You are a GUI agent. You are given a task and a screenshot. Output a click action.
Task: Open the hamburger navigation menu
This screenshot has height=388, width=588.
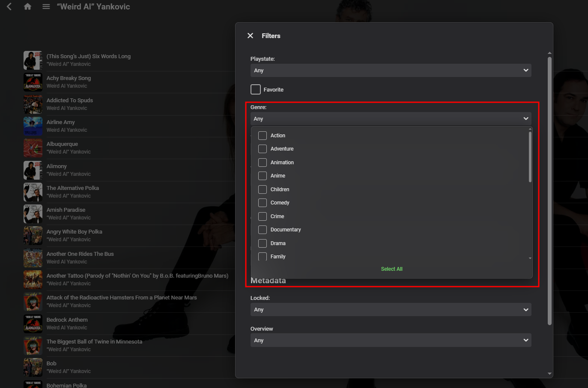tap(46, 6)
